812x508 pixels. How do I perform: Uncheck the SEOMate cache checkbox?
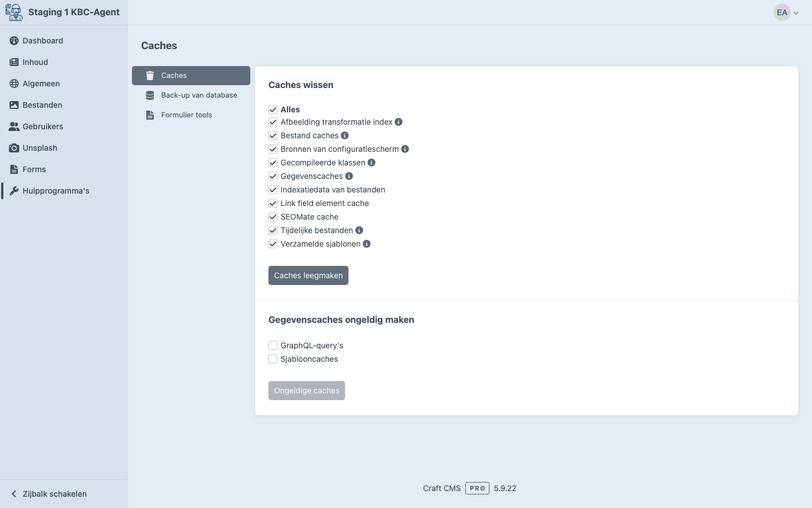point(273,217)
